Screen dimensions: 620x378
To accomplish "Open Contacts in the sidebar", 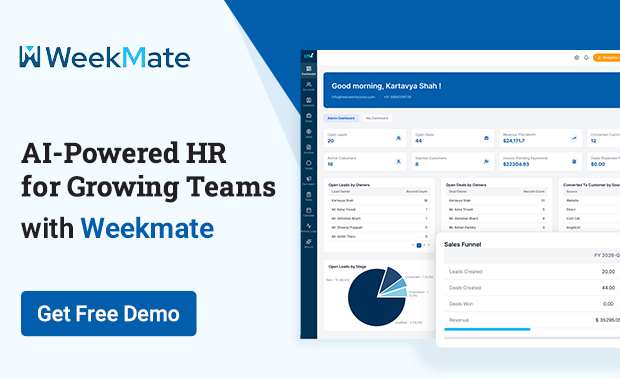I will [309, 102].
